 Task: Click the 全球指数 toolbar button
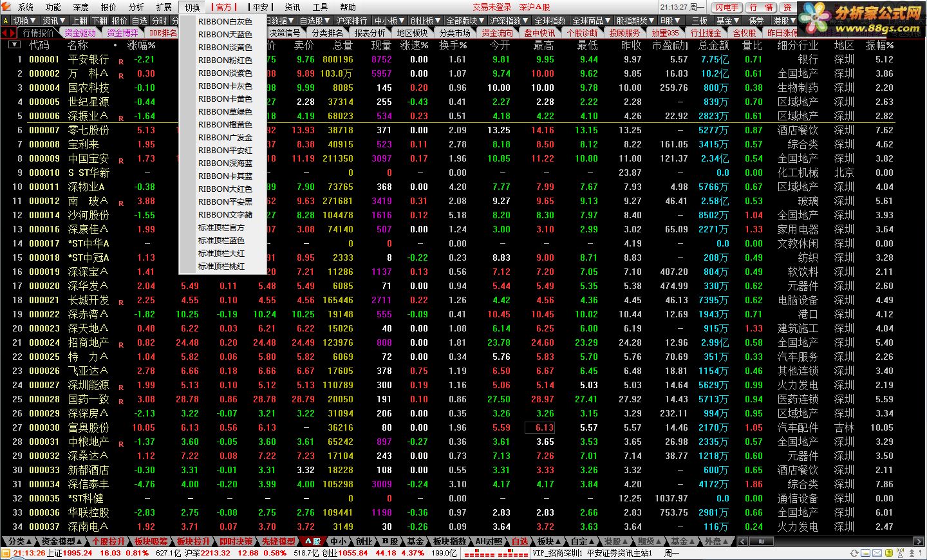point(550,21)
